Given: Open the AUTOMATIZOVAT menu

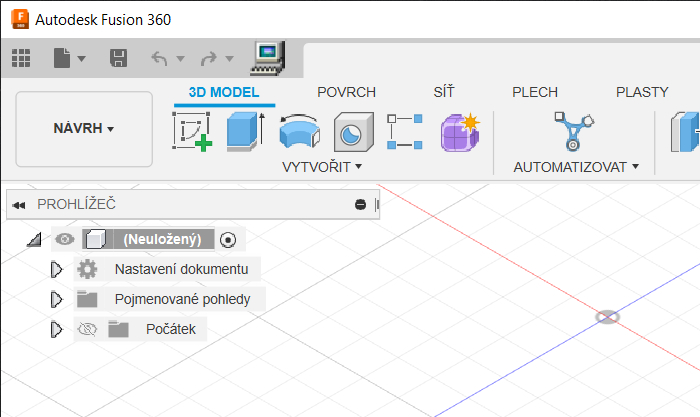Looking at the screenshot, I should [x=575, y=167].
